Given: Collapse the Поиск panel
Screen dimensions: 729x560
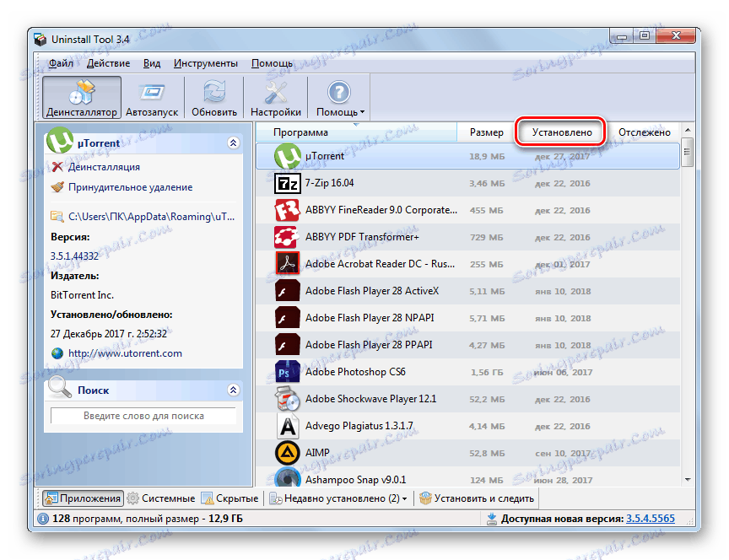Looking at the screenshot, I should (x=234, y=390).
